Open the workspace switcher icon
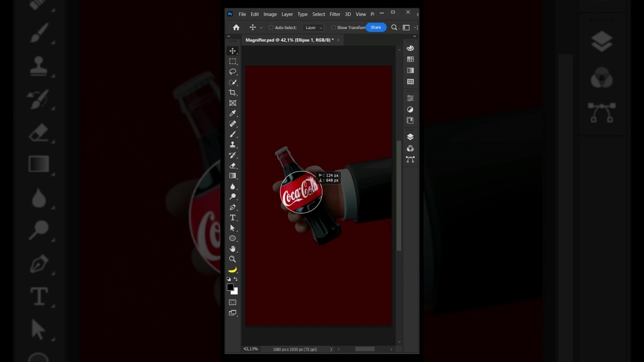644x362 pixels. pos(406,28)
